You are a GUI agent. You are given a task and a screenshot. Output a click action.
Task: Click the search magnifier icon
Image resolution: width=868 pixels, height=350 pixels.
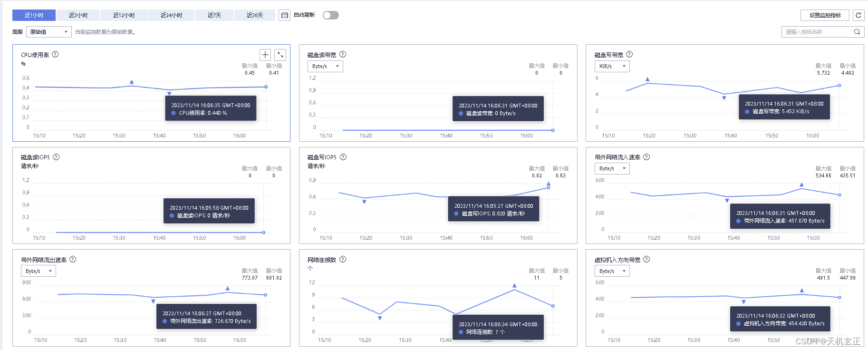pos(857,32)
